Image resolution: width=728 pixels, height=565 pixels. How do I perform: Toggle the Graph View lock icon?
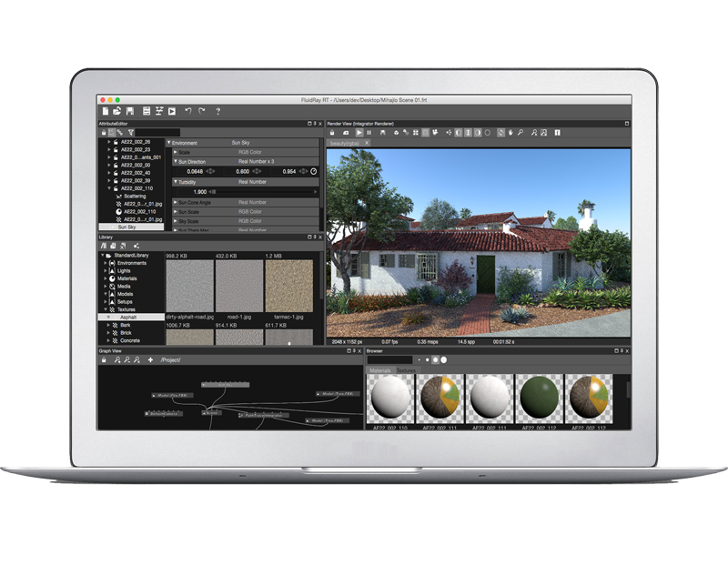(x=104, y=359)
